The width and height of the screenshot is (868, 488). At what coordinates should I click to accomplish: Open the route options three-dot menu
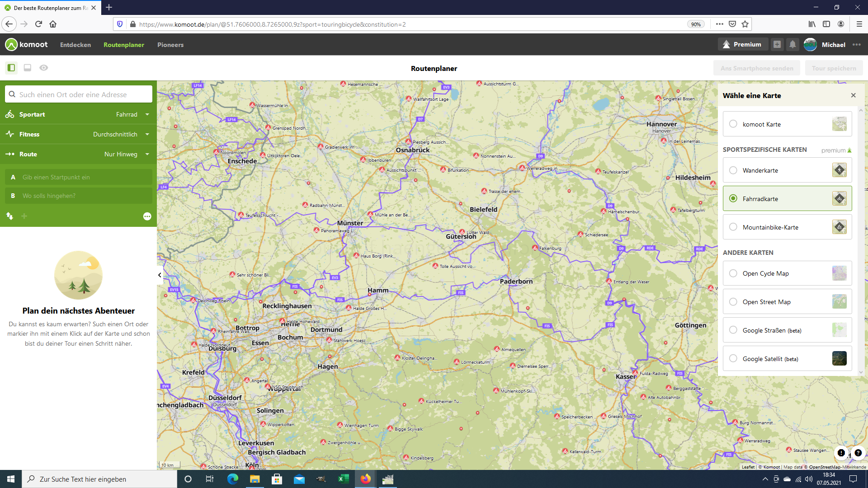pyautogui.click(x=147, y=216)
